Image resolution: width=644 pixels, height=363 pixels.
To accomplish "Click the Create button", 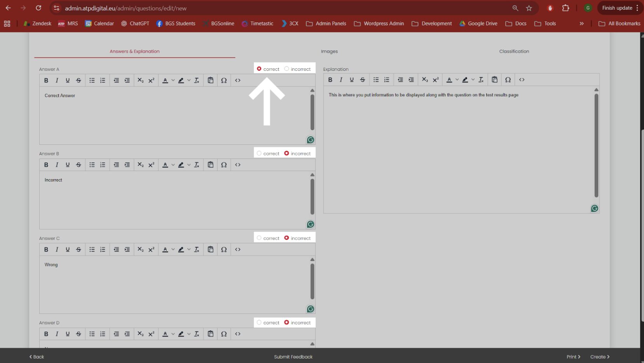I will coord(600,357).
